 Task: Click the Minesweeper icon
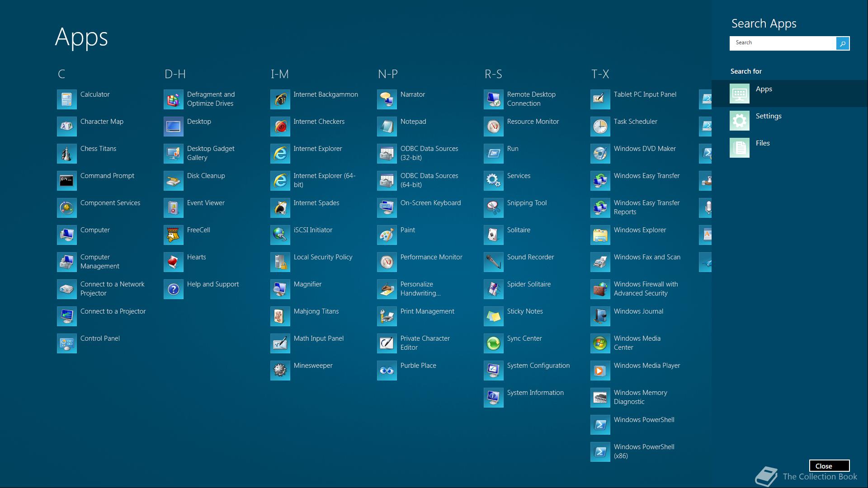tap(280, 371)
